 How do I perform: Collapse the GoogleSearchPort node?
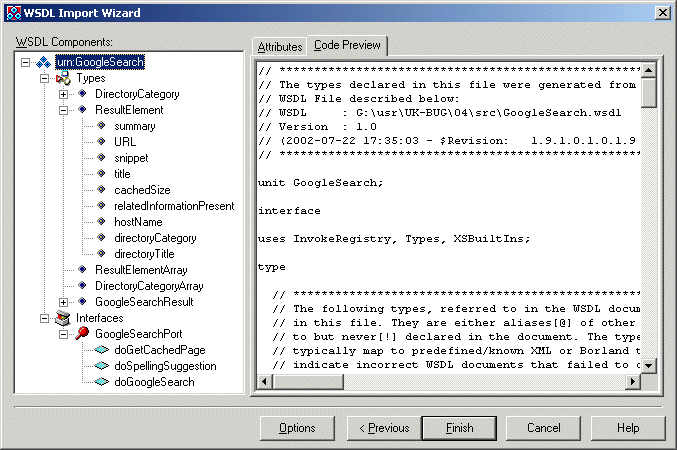63,334
